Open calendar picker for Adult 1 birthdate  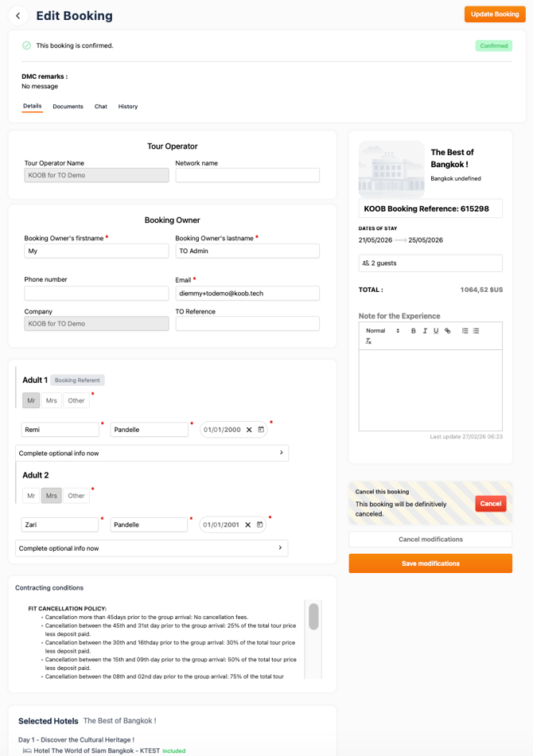point(261,430)
